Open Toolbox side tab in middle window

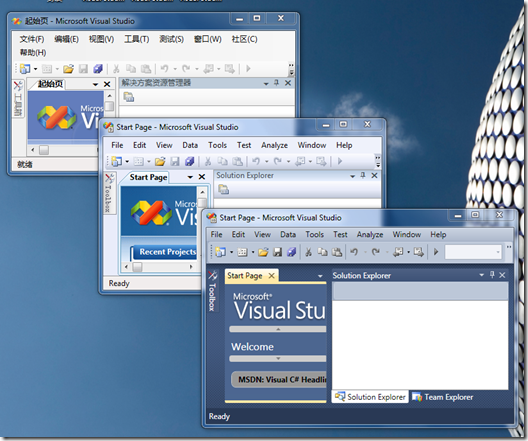click(x=108, y=193)
